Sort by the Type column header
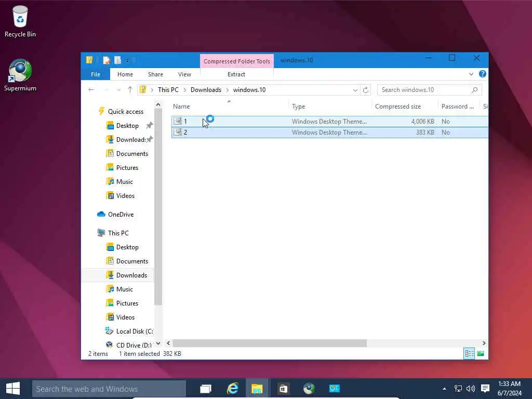This screenshot has height=399, width=532. 330,107
